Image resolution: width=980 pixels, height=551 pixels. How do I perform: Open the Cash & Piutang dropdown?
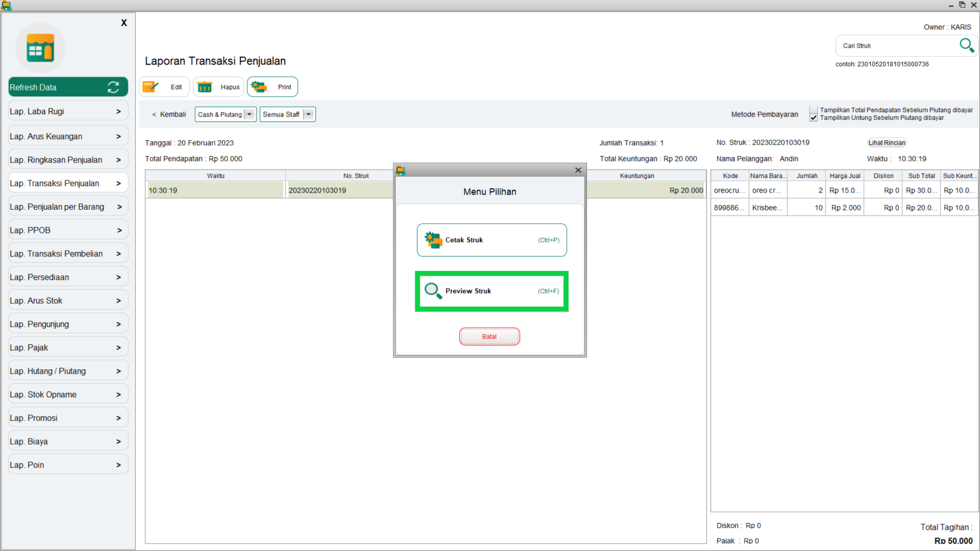(x=249, y=115)
